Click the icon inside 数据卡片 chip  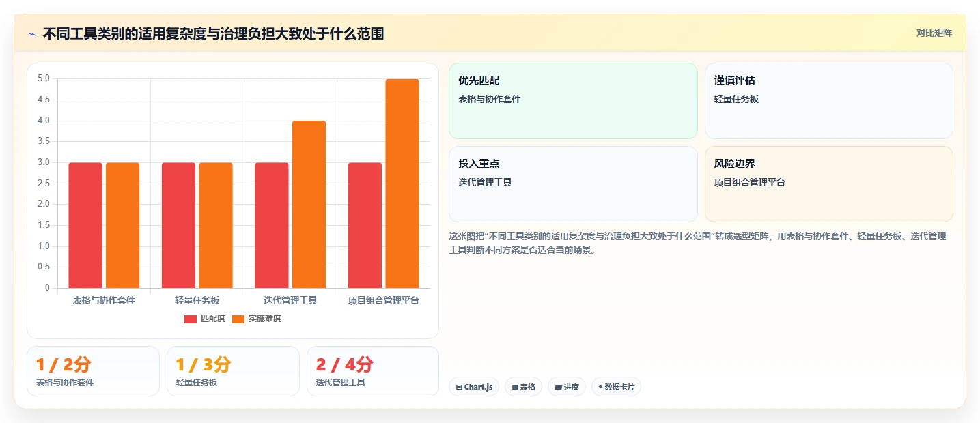pos(600,387)
